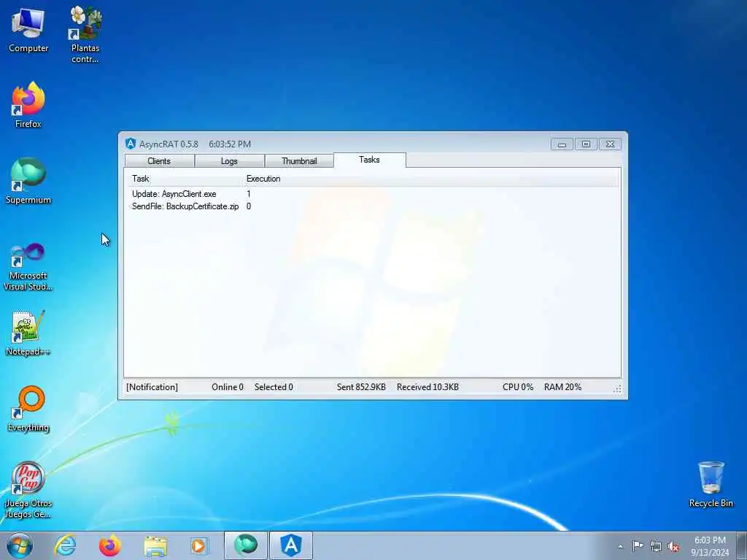The height and width of the screenshot is (560, 747).
Task: Open the network tray icon
Action: [656, 546]
